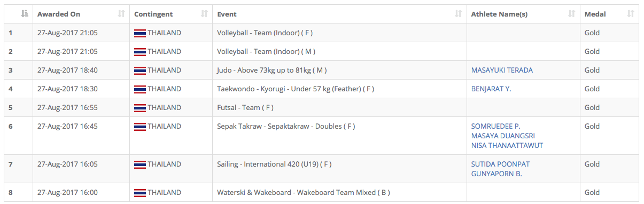Image resolution: width=644 pixels, height=204 pixels.
Task: Click the Thailand flag in row 1
Action: (140, 33)
